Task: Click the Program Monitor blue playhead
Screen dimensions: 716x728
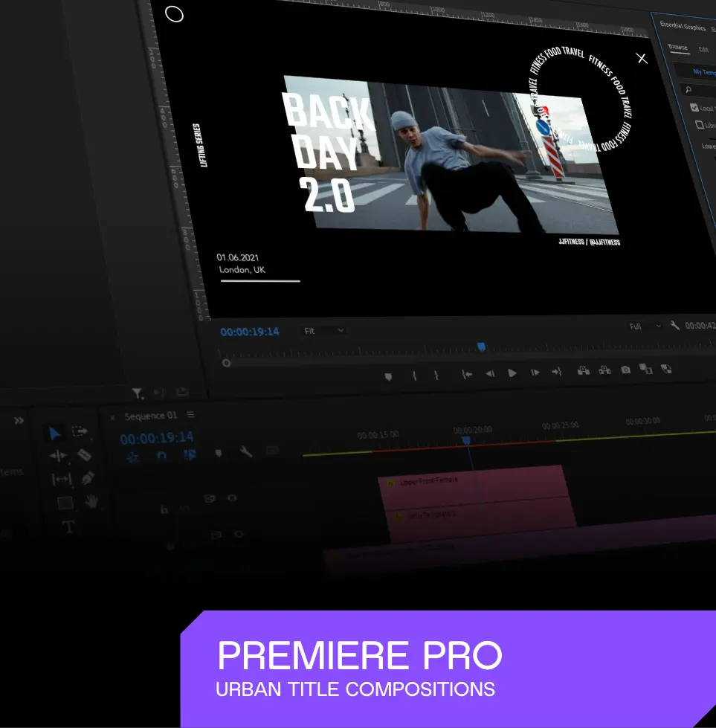Action: (482, 347)
